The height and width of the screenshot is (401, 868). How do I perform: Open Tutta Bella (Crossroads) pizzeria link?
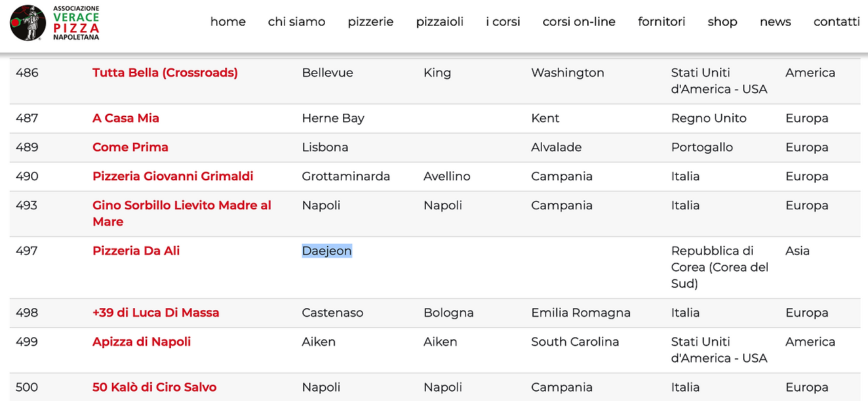tap(165, 73)
